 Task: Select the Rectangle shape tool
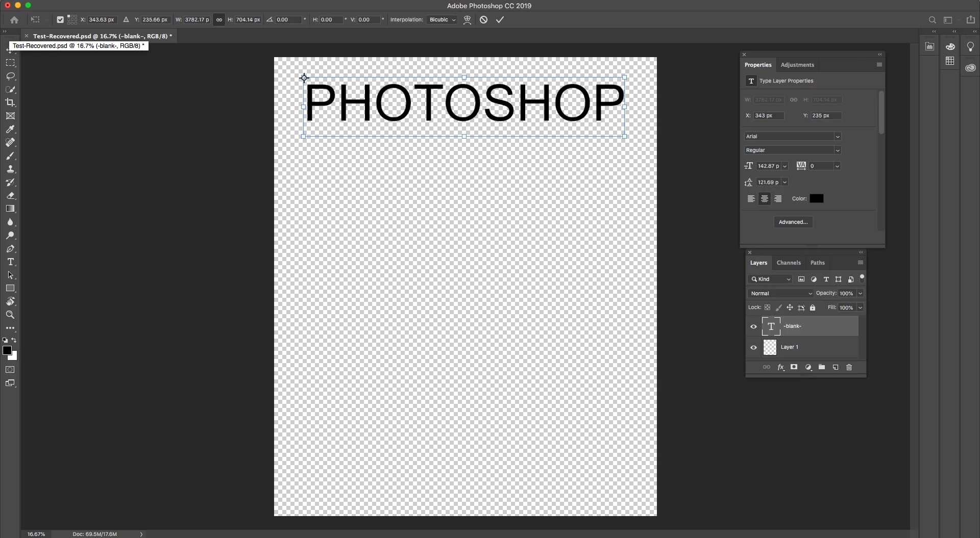click(x=10, y=288)
